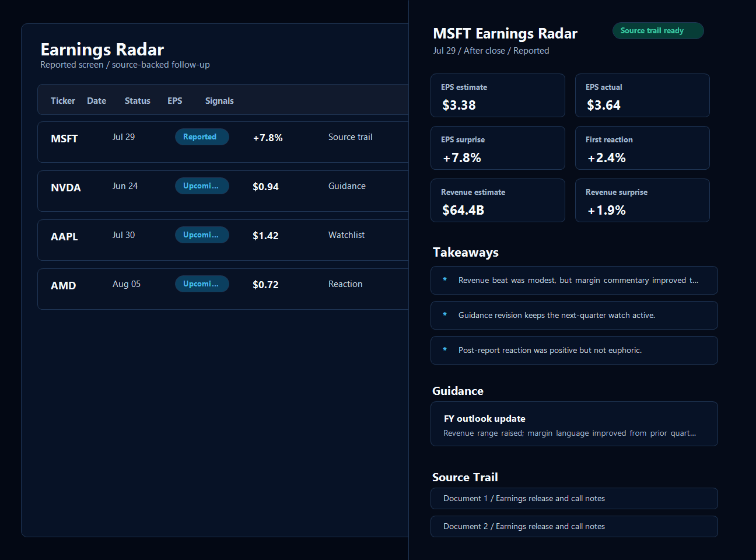Click the Jul 30 date for AAPL
Viewport: 756px width, 560px height.
124,235
